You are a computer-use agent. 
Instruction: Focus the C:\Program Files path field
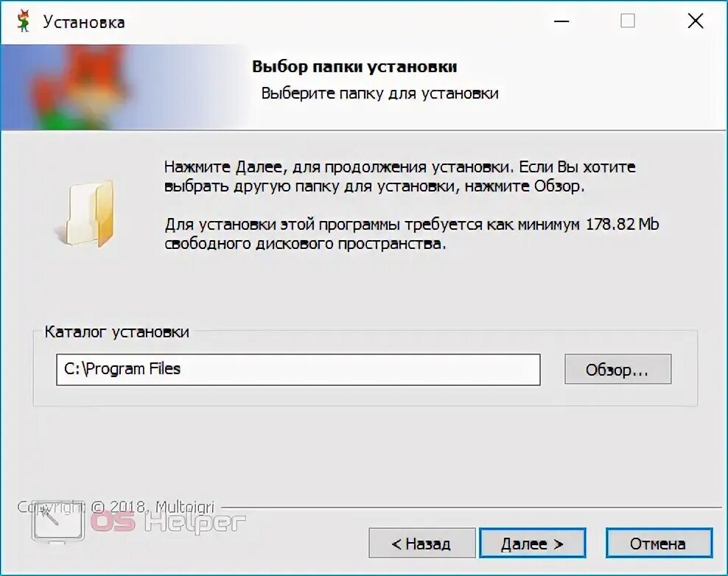(298, 370)
